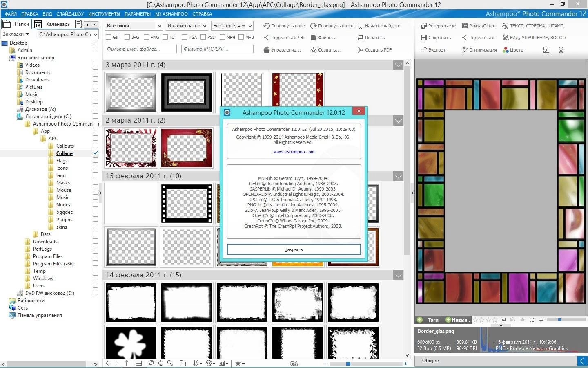Open the ИНСТРУМЕНТЫ menu

[x=104, y=14]
